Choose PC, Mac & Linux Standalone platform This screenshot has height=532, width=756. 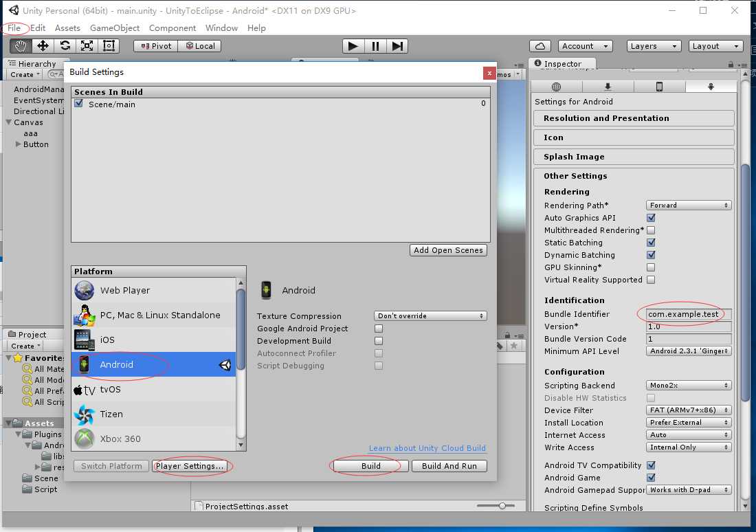pyautogui.click(x=154, y=315)
